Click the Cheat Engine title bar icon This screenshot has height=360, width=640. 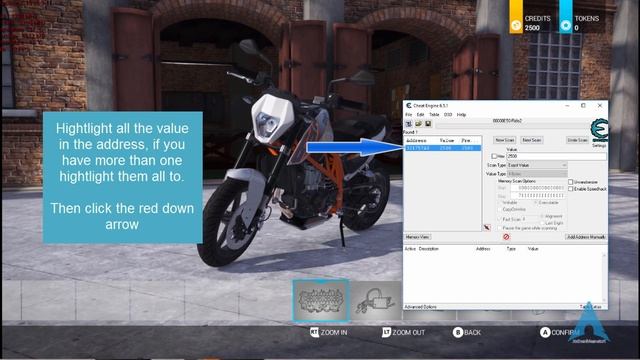tap(409, 105)
